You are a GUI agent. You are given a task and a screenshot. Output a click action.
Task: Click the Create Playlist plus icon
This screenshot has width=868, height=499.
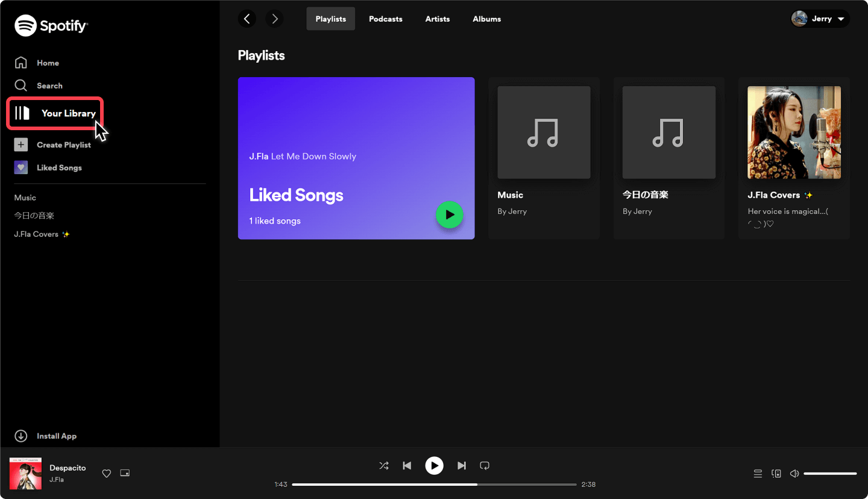(x=21, y=145)
